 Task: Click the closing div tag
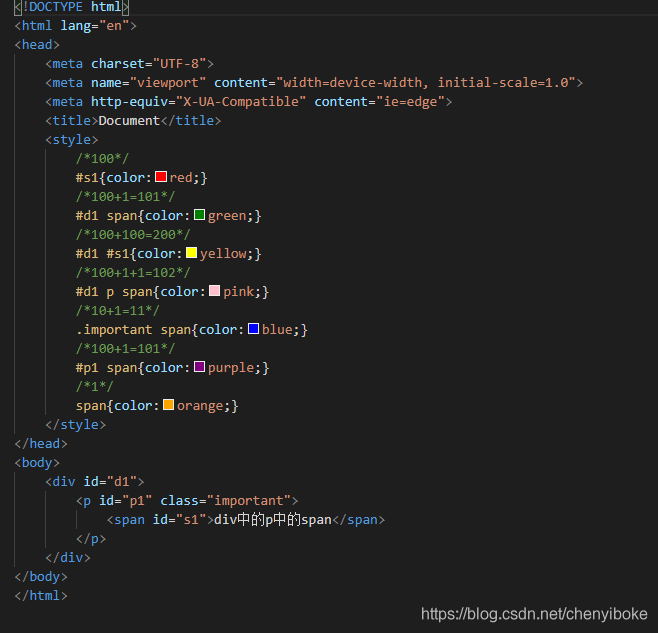point(68,558)
